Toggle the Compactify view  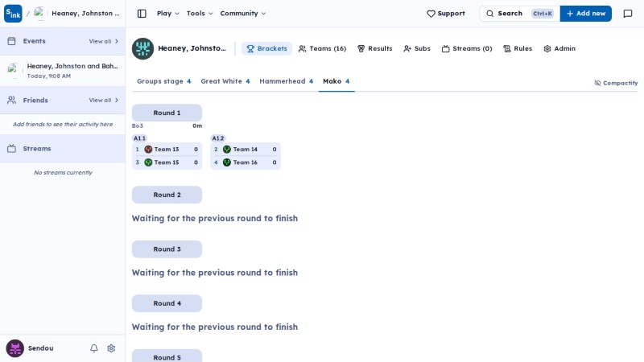[x=616, y=83]
